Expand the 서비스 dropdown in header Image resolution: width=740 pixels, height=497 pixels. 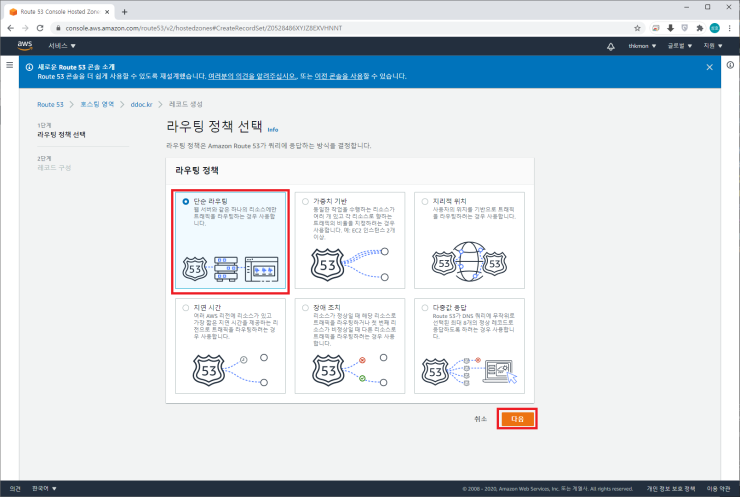pyautogui.click(x=61, y=47)
